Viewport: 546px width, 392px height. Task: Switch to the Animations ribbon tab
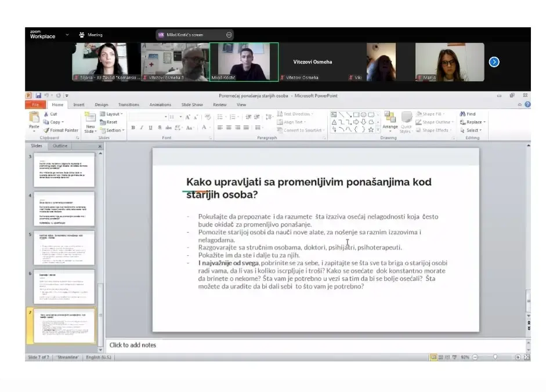coord(160,104)
